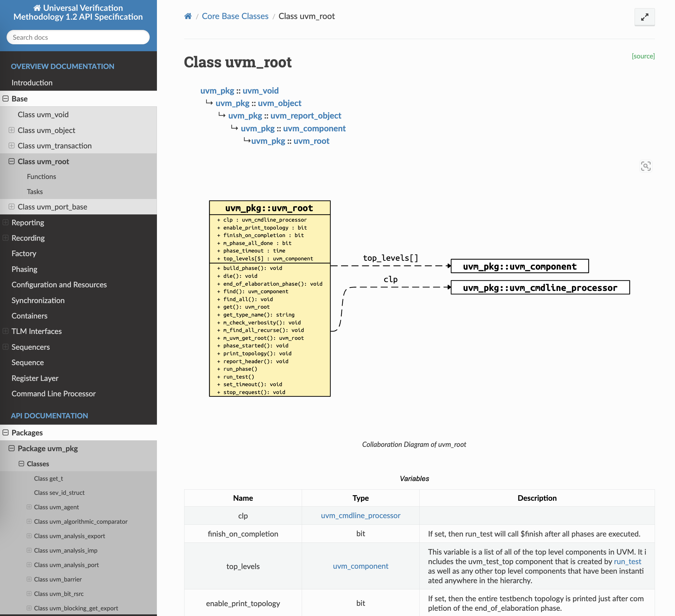The image size is (675, 616).
Task: Collapse the Class uvm_root tree item
Action: coord(12,161)
